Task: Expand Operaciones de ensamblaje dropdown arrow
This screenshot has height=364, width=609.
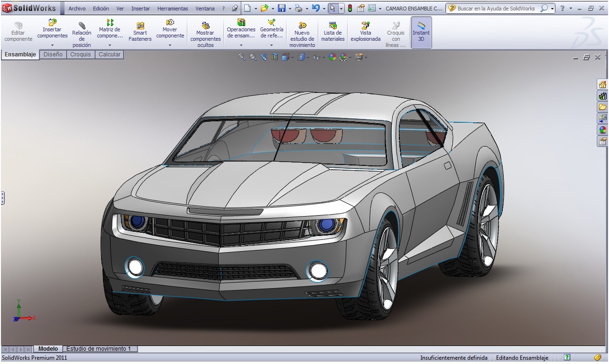Action: point(241,45)
